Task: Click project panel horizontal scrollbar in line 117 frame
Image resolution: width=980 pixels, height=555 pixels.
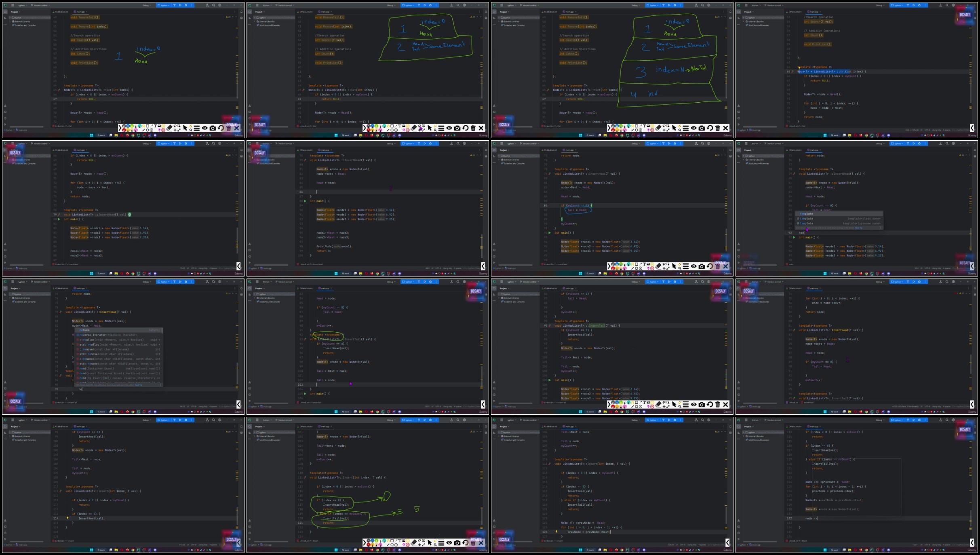Action: point(27,542)
